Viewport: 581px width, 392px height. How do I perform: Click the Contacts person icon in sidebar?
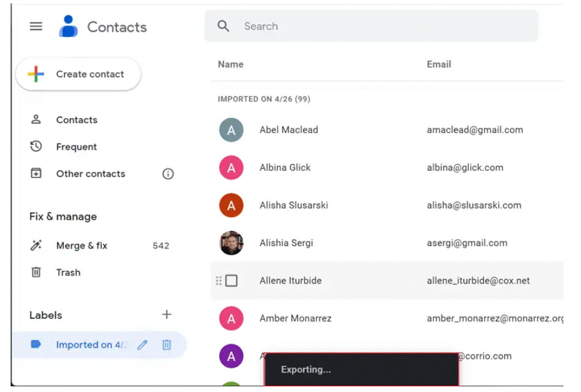click(x=36, y=120)
